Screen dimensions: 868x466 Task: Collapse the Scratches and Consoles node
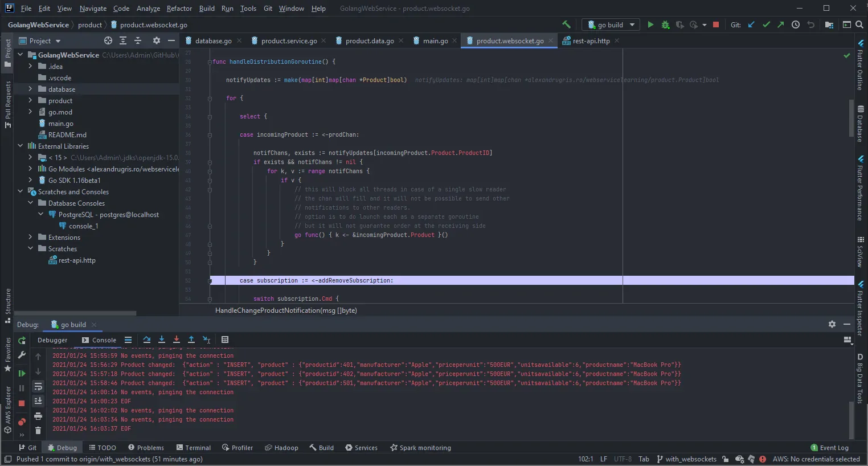tap(20, 191)
